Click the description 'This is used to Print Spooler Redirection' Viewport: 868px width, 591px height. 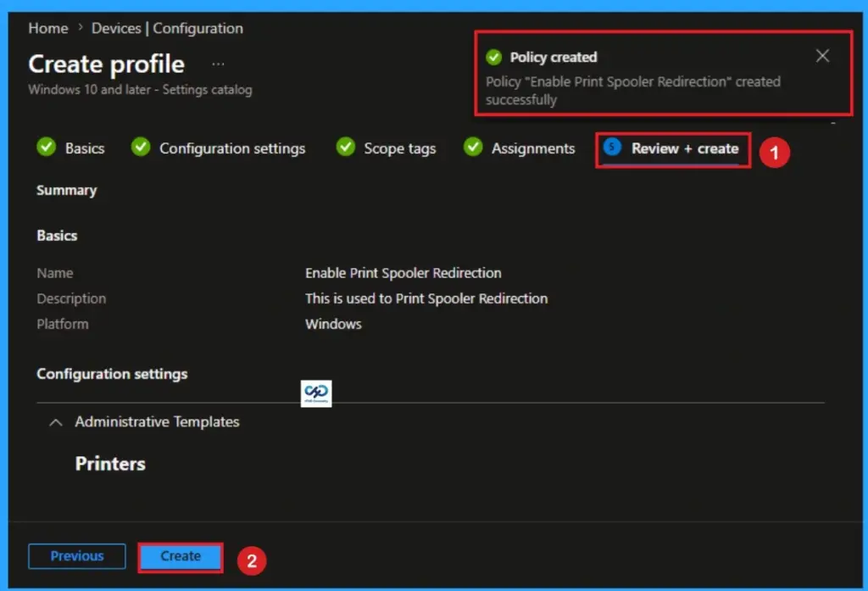[x=426, y=298]
